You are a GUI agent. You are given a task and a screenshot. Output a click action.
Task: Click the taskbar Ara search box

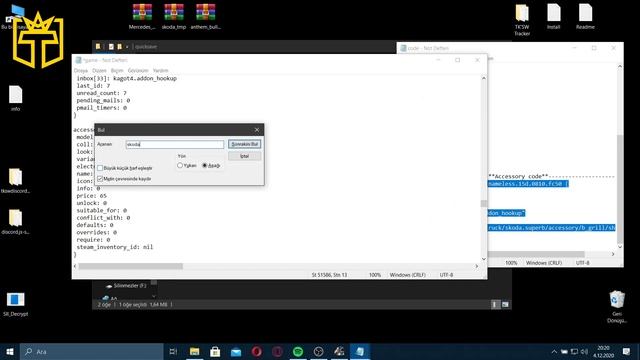(x=91, y=351)
